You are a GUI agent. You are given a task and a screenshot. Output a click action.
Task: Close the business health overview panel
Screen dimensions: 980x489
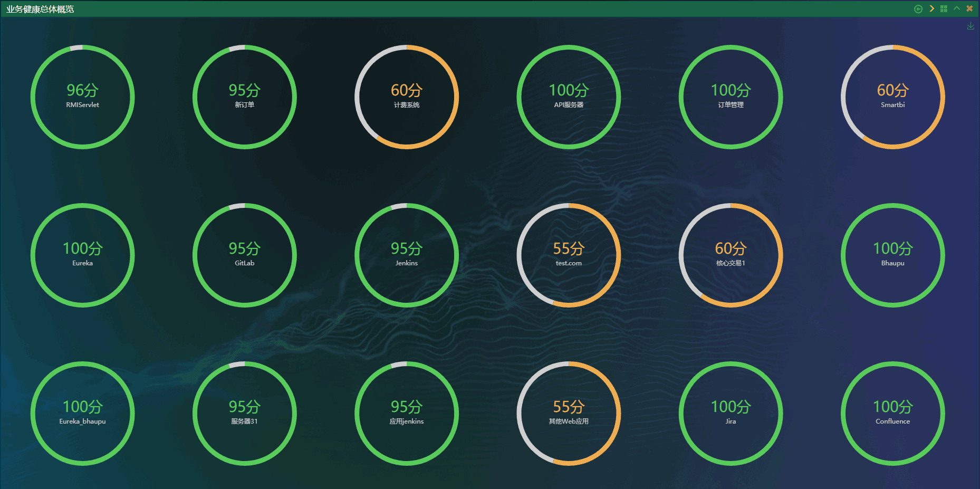969,8
